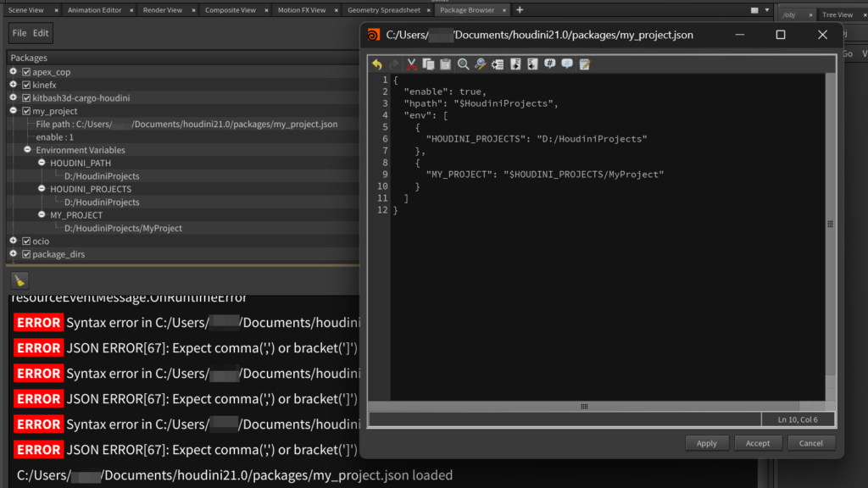Click the find and replace icon

[480, 64]
